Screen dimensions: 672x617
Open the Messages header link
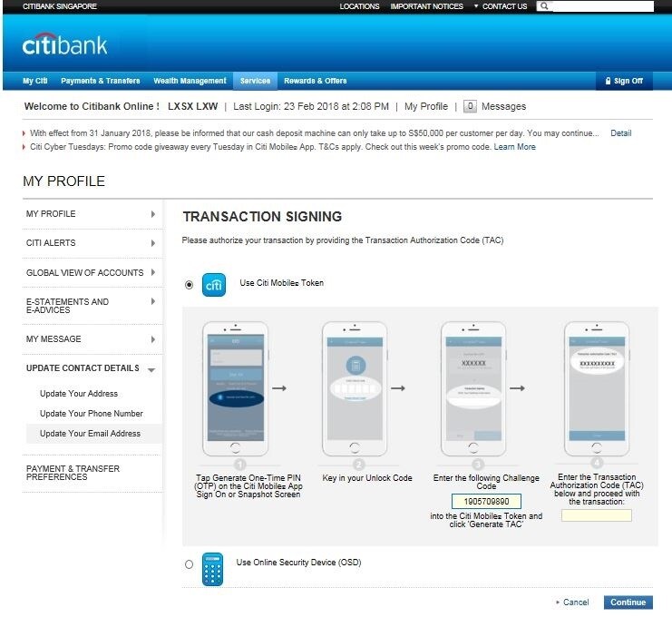(x=503, y=106)
